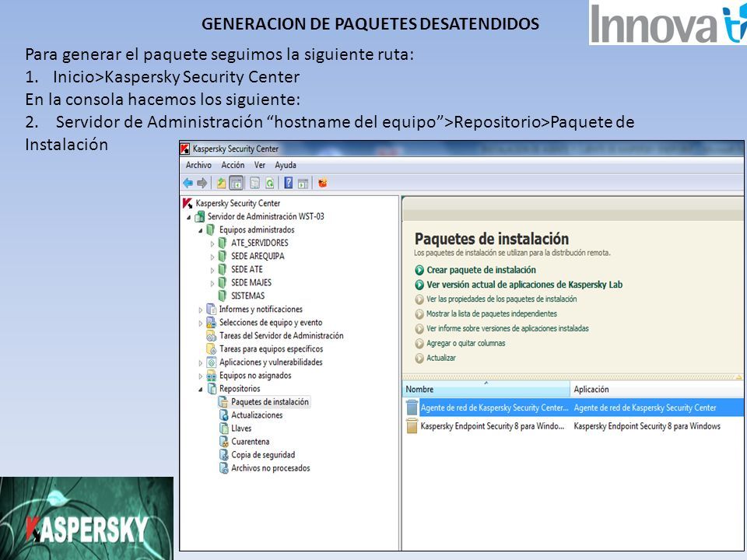Click the Aplicaciones y vulnerabilidades icon

pyautogui.click(x=211, y=363)
